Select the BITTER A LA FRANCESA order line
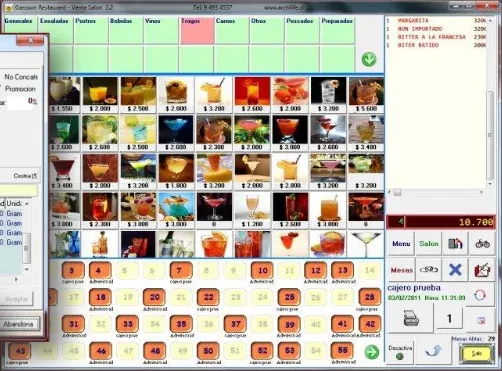Viewport: 502px width, 371px height. pos(437,37)
